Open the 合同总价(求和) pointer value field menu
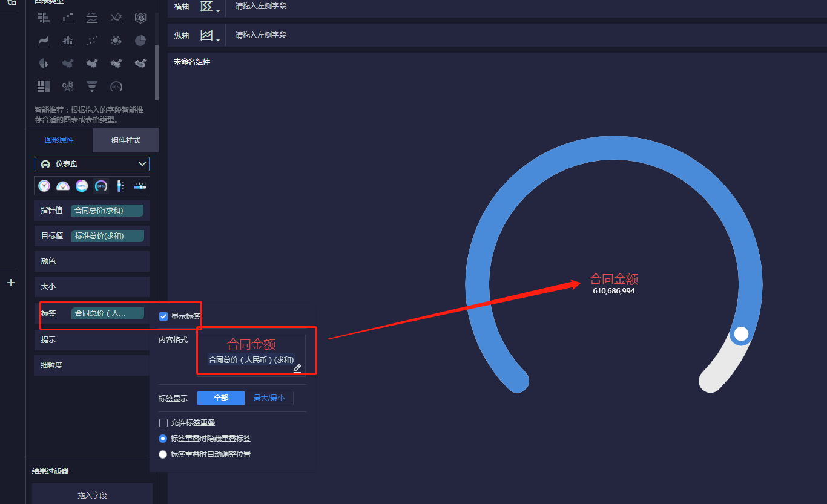Viewport: 827px width, 504px height. tap(107, 211)
